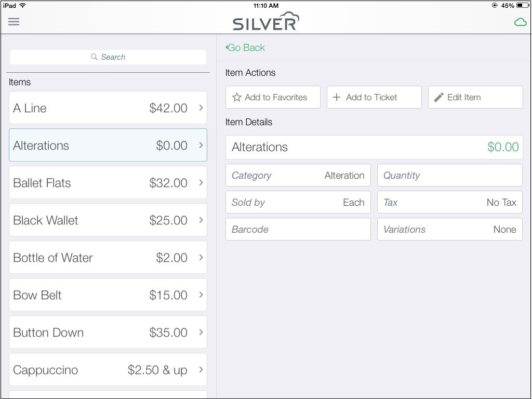Image resolution: width=532 pixels, height=399 pixels.
Task: Select Bottle of Water item
Action: click(x=108, y=257)
